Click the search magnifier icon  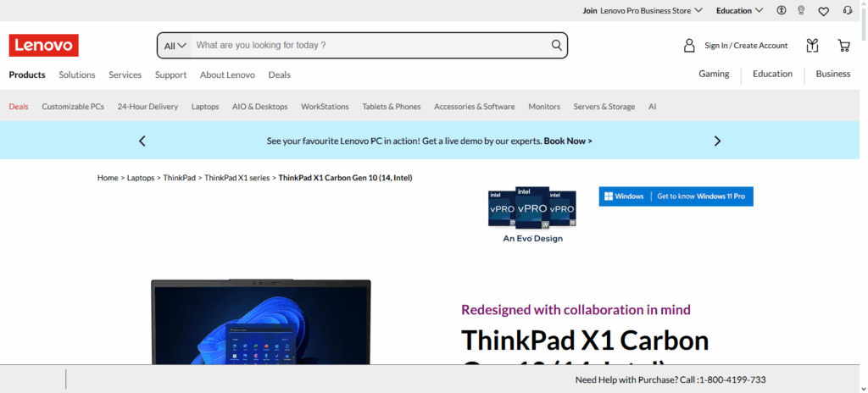[556, 46]
